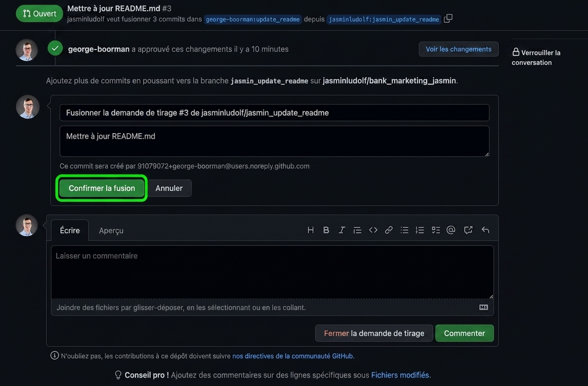The height and width of the screenshot is (386, 588).
Task: Cancel the merge with Annuler
Action: click(169, 188)
